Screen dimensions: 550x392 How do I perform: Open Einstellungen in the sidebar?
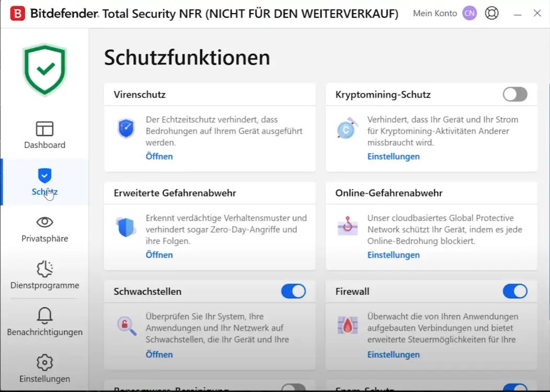pyautogui.click(x=44, y=369)
